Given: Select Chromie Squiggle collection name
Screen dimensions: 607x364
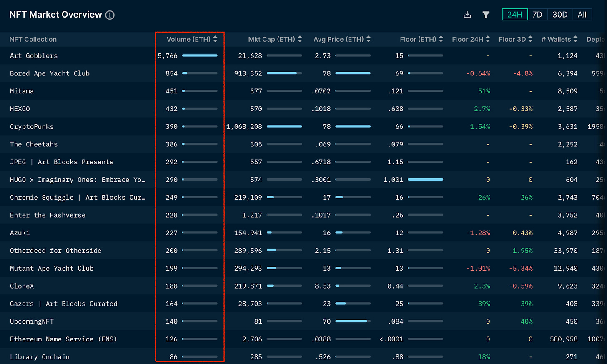Looking at the screenshot, I should 78,197.
